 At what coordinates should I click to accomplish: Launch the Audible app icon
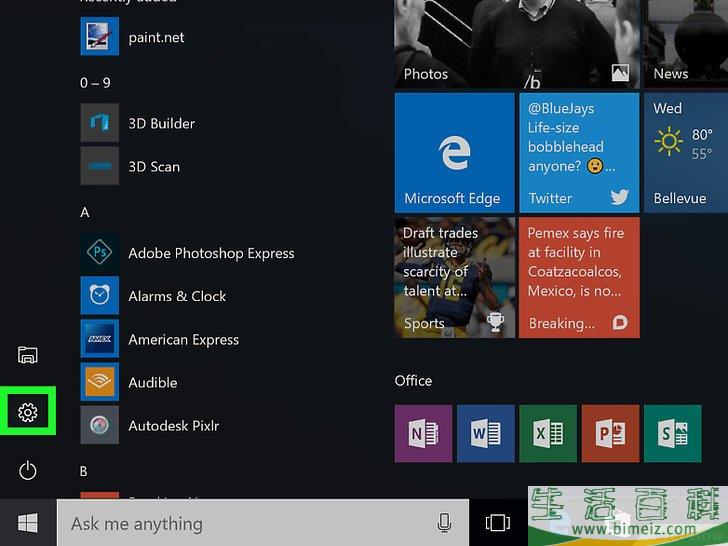click(x=99, y=382)
